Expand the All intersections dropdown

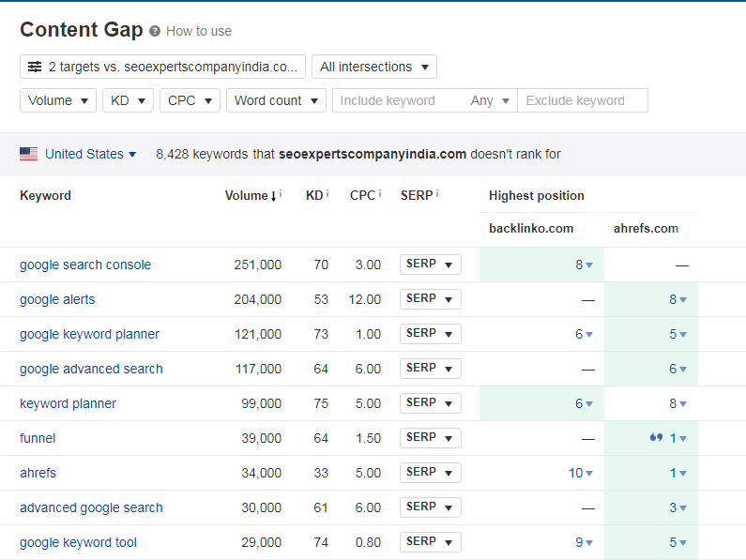coord(374,67)
